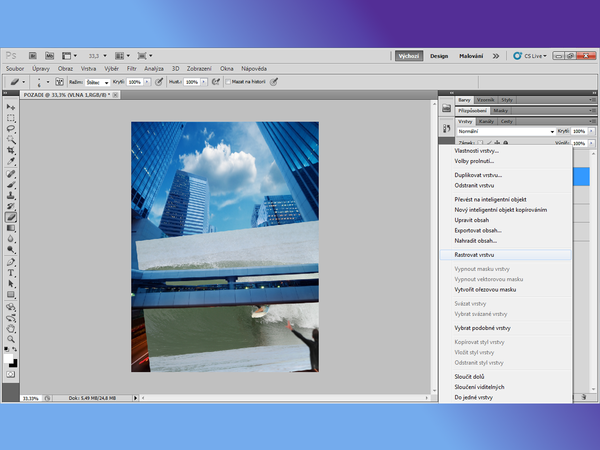Open Bridge from the application bar

click(33, 55)
